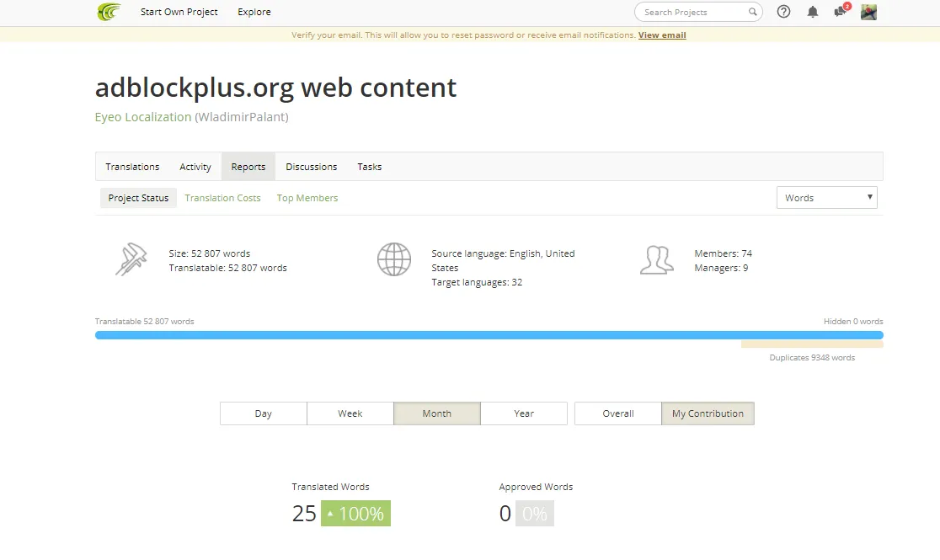The width and height of the screenshot is (940, 560).
Task: Expand the Words unit dropdown
Action: click(826, 198)
